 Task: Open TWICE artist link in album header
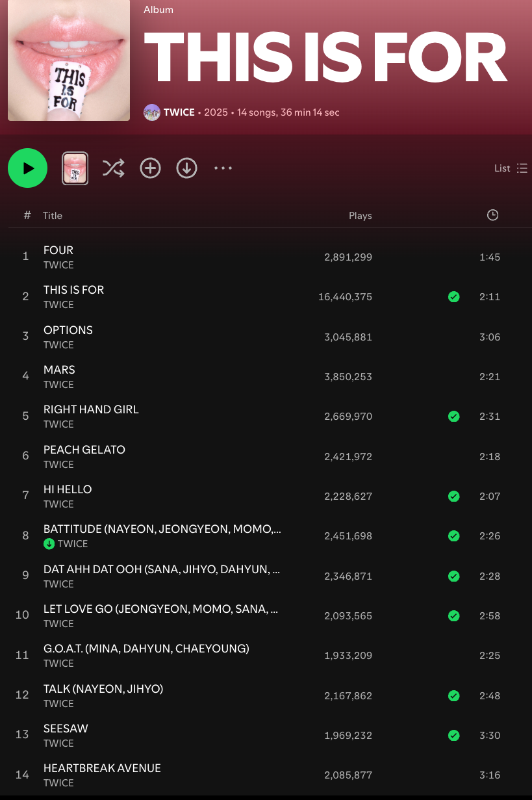pos(179,112)
